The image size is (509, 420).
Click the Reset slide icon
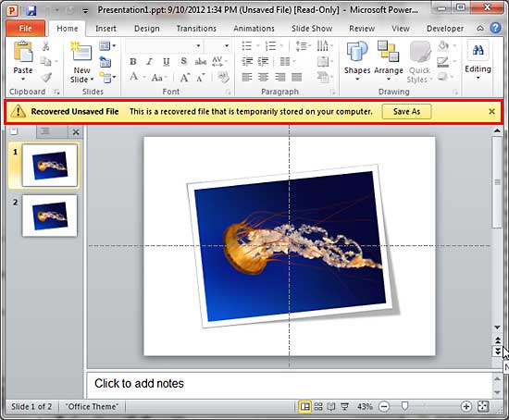click(x=106, y=61)
